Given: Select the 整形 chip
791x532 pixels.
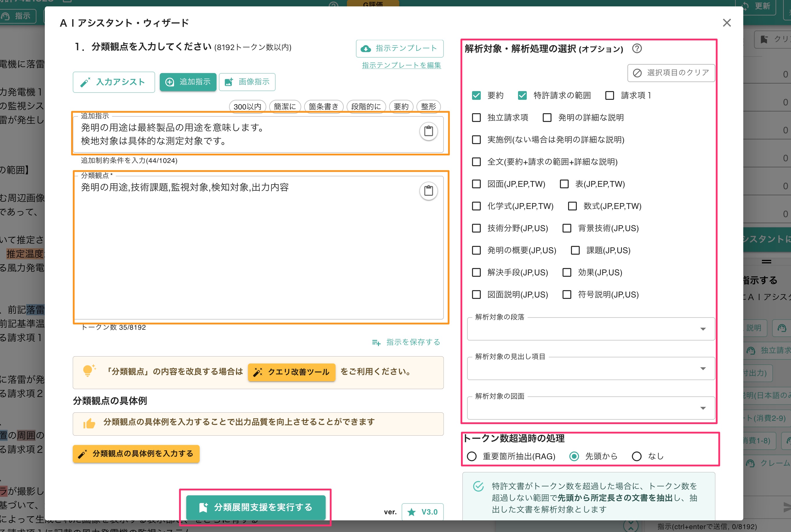Looking at the screenshot, I should tap(428, 107).
